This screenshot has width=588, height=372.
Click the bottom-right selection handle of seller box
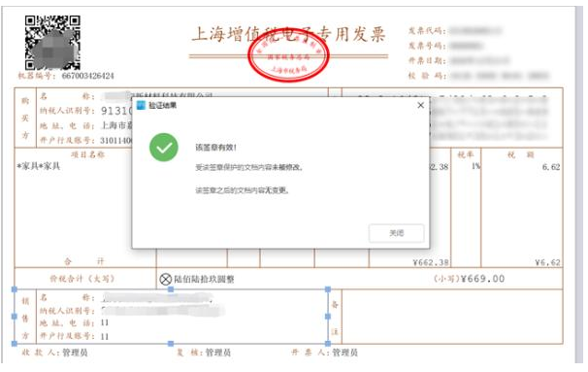point(328,343)
